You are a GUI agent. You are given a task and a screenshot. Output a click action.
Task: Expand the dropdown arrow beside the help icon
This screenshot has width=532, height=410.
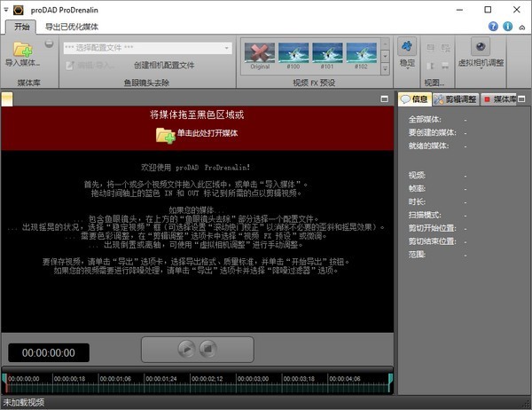(x=520, y=27)
